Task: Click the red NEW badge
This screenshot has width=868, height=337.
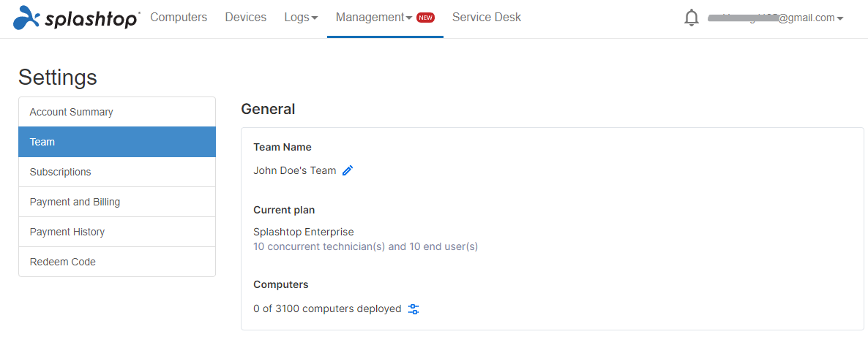Action: (x=425, y=18)
